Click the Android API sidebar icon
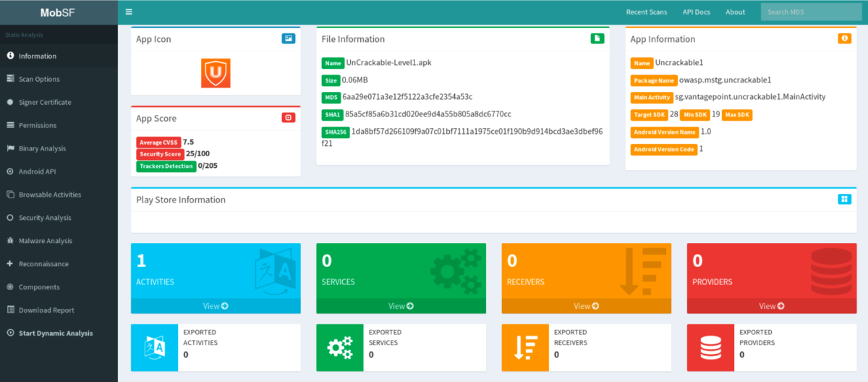Image resolution: width=868 pixels, height=382 pixels. 11,171
